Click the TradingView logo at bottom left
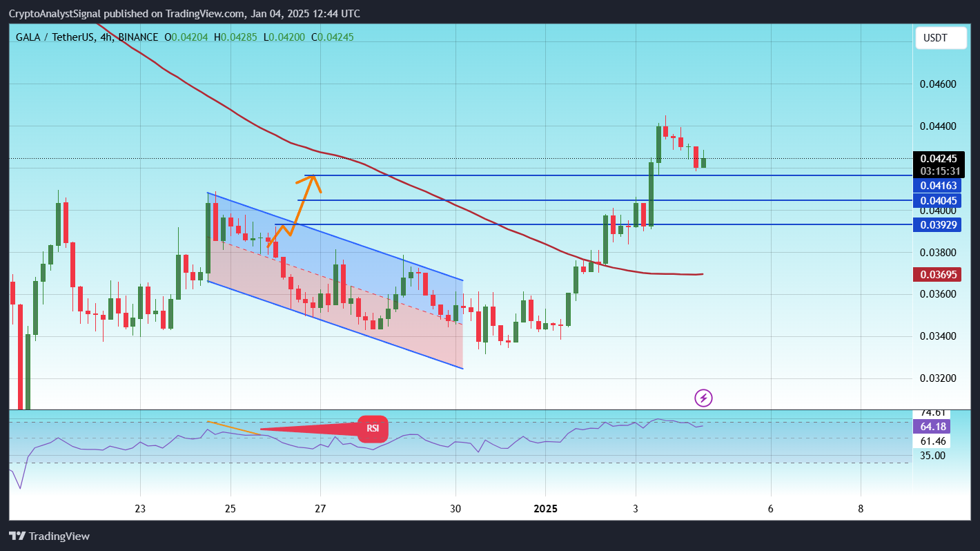 point(49,536)
